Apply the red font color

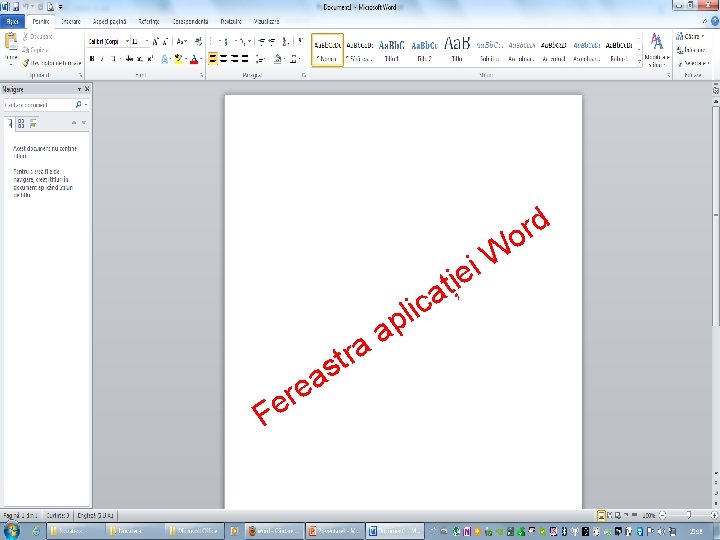point(194,59)
